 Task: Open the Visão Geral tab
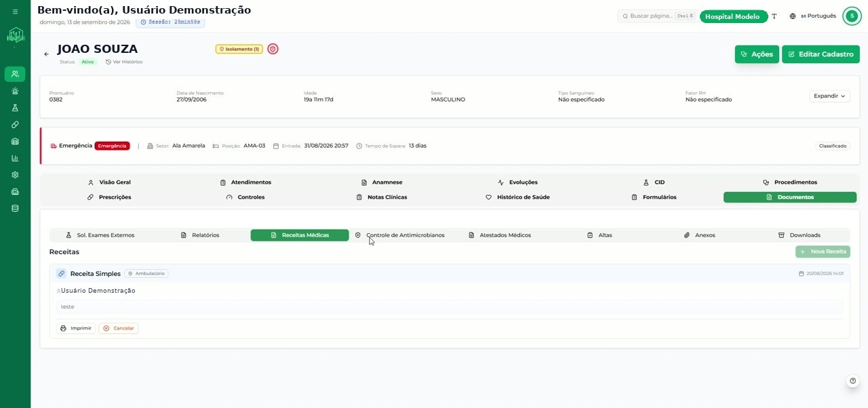point(109,182)
